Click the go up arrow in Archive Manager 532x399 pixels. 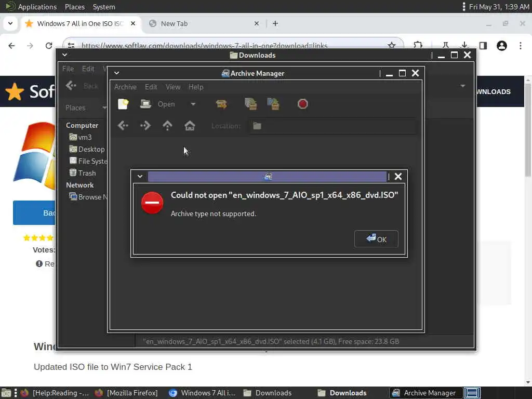tap(167, 126)
